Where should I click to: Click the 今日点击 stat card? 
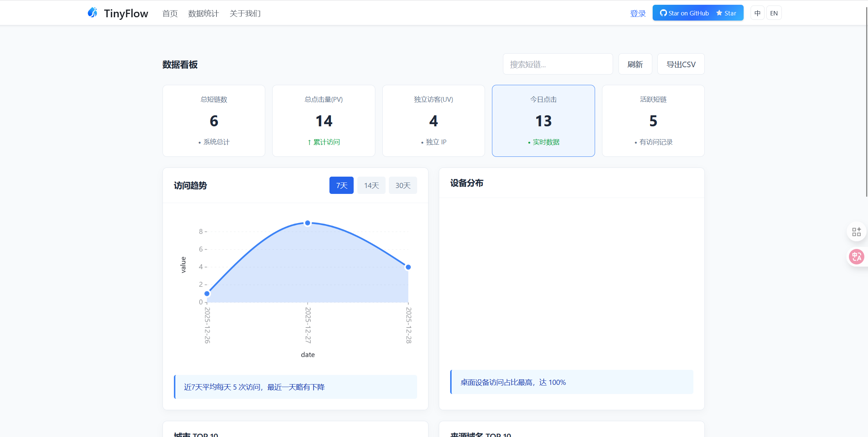543,121
